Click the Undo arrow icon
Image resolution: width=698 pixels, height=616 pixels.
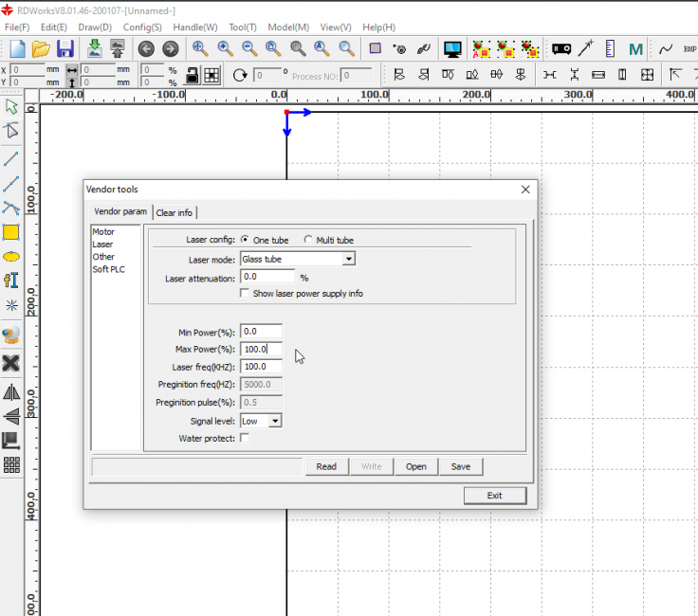146,48
